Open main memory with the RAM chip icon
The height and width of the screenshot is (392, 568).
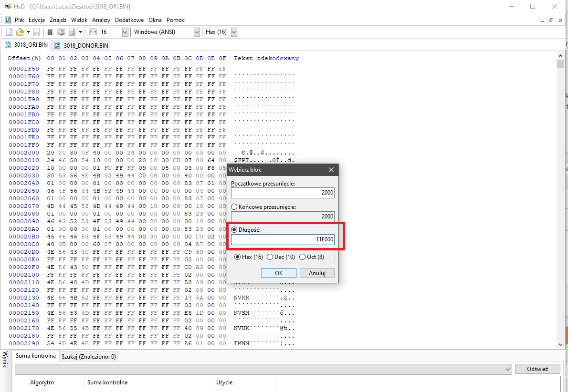click(x=50, y=32)
